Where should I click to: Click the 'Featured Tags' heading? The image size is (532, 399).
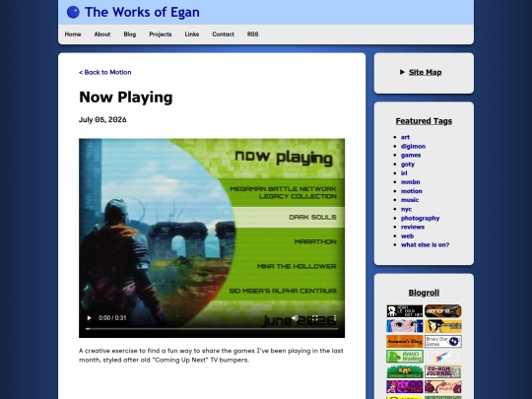[x=424, y=121]
